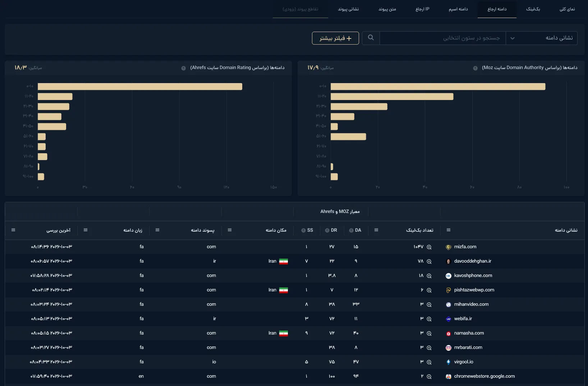Click Moz Domain Authority chart info icon
Viewport: 588px width, 386px height.
tap(475, 68)
